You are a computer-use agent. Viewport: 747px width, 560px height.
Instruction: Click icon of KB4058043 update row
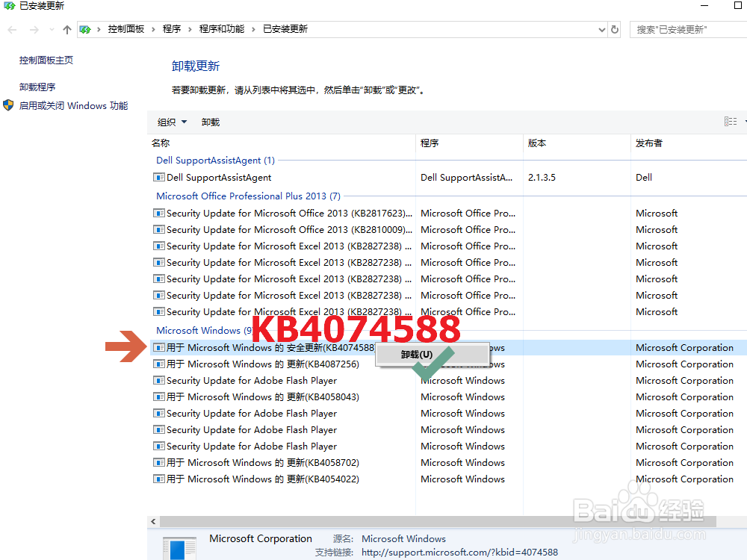pos(158,397)
